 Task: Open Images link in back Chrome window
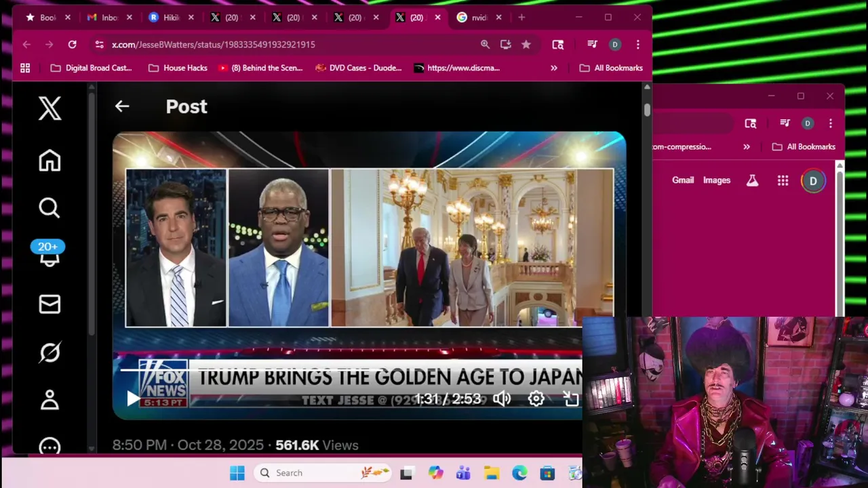coord(717,180)
